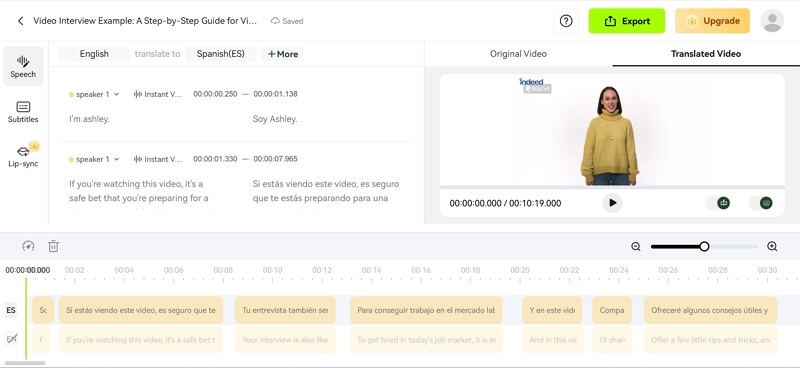
Task: Click start time 00:00:00.250
Action: pos(215,94)
